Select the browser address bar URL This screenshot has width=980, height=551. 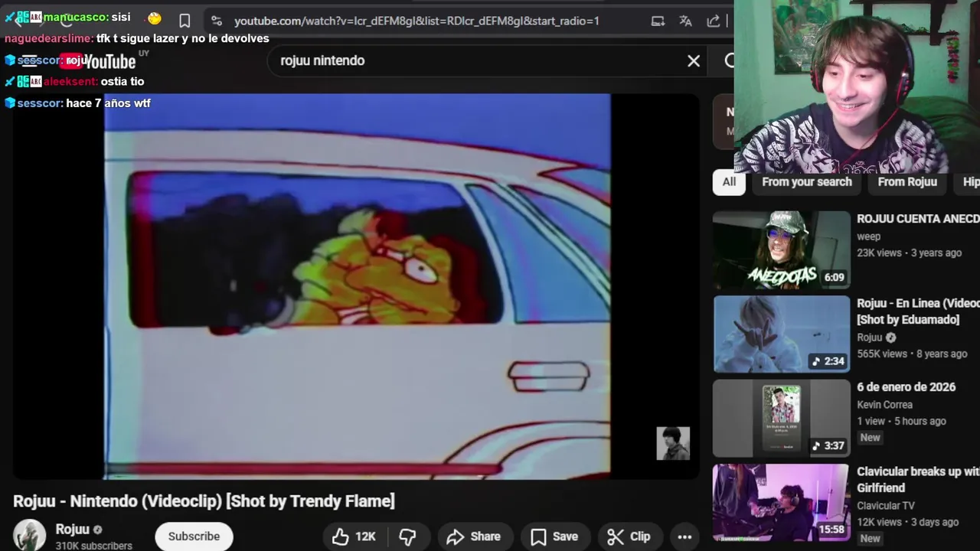point(416,21)
